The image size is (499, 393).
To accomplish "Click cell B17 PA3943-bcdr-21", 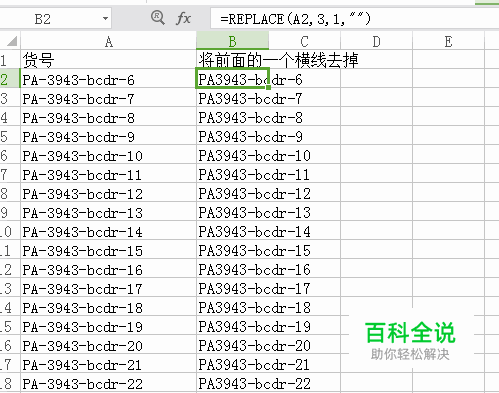I will tap(232, 364).
